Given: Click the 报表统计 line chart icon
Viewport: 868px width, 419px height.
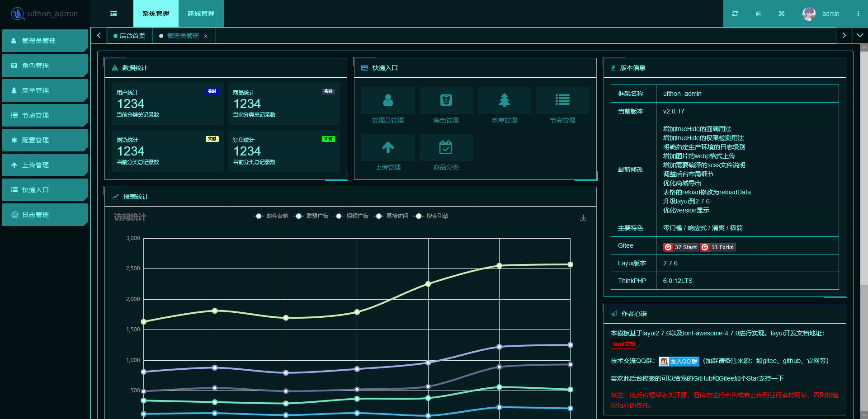Looking at the screenshot, I should pyautogui.click(x=115, y=197).
